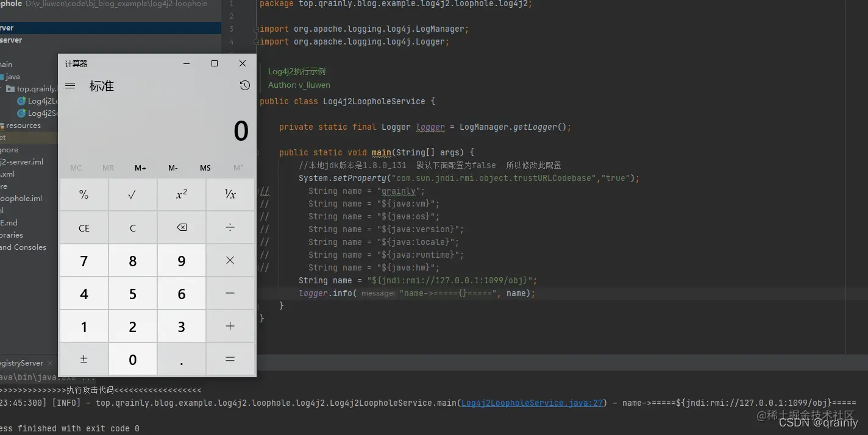Click the backspace key on calculator
Screen dimensions: 868x435
(x=182, y=228)
